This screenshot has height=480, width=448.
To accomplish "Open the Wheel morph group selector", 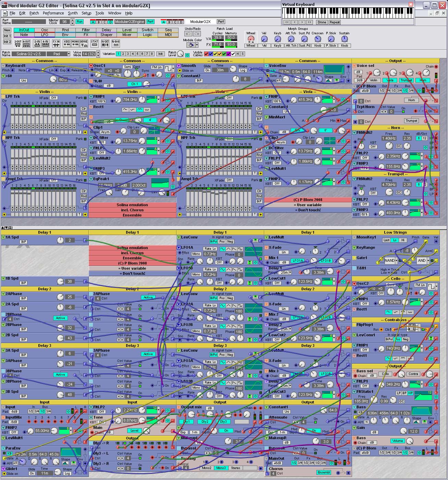I will [251, 46].
